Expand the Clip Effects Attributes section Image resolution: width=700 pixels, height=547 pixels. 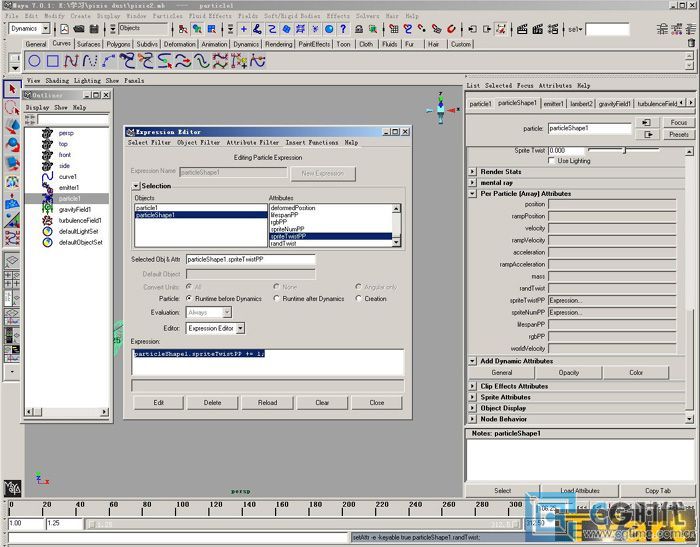click(472, 386)
